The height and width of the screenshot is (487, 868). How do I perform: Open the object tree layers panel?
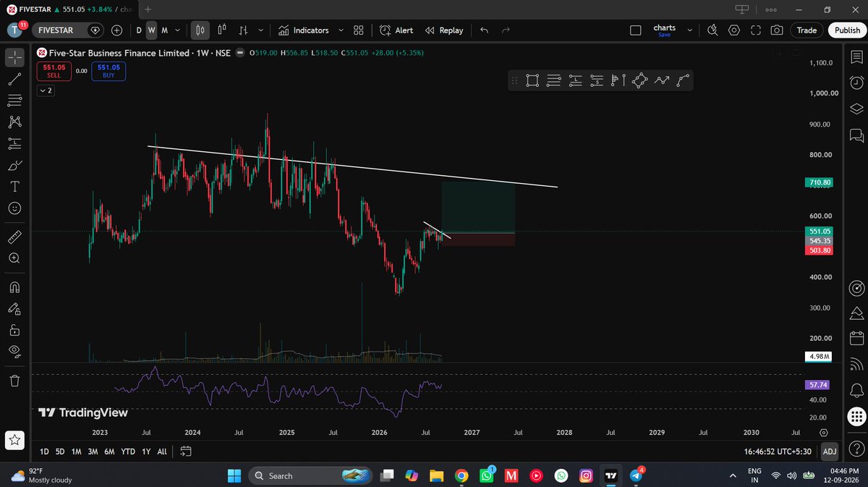(x=856, y=109)
